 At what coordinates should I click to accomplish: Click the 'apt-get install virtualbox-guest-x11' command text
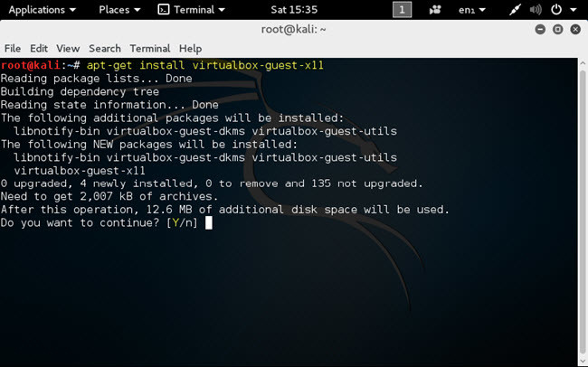205,65
